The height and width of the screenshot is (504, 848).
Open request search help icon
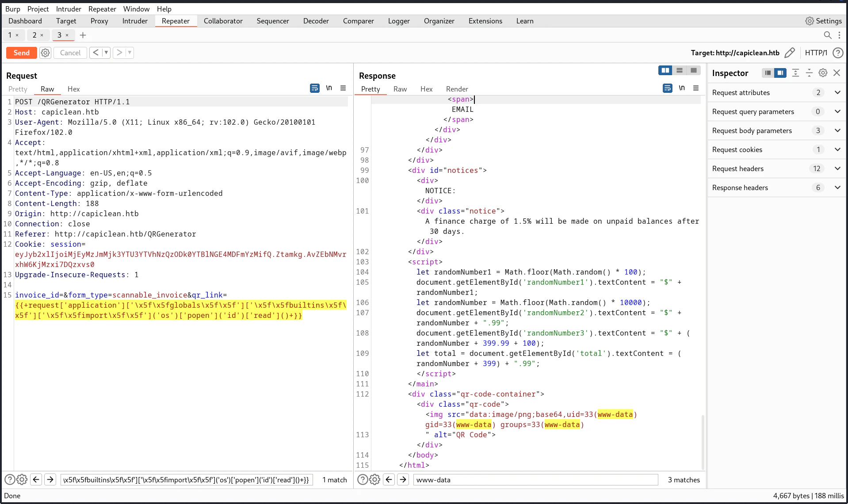(9, 480)
